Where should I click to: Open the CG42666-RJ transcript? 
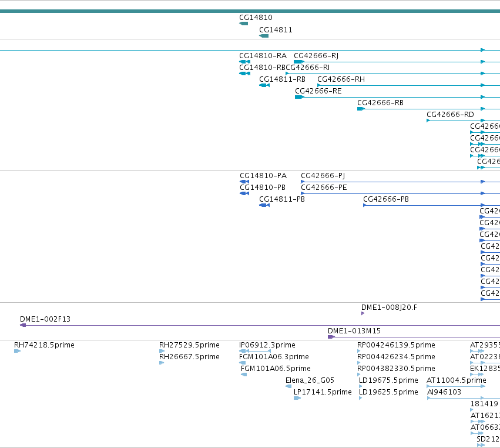[316, 56]
